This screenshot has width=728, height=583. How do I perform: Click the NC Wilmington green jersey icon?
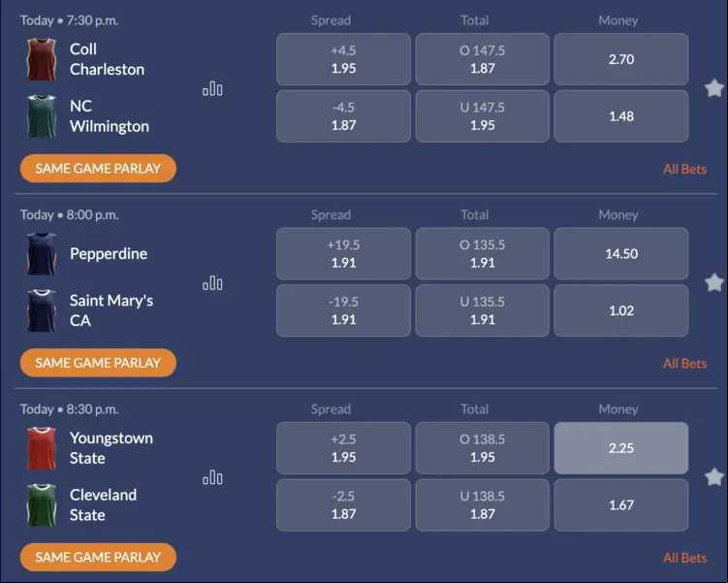[x=42, y=116]
